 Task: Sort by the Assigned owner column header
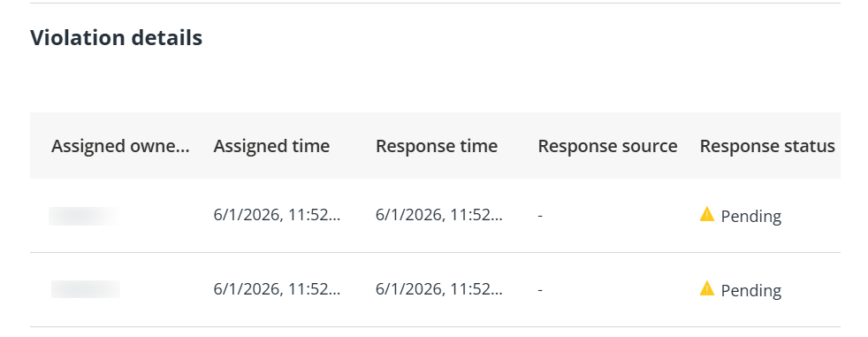120,146
